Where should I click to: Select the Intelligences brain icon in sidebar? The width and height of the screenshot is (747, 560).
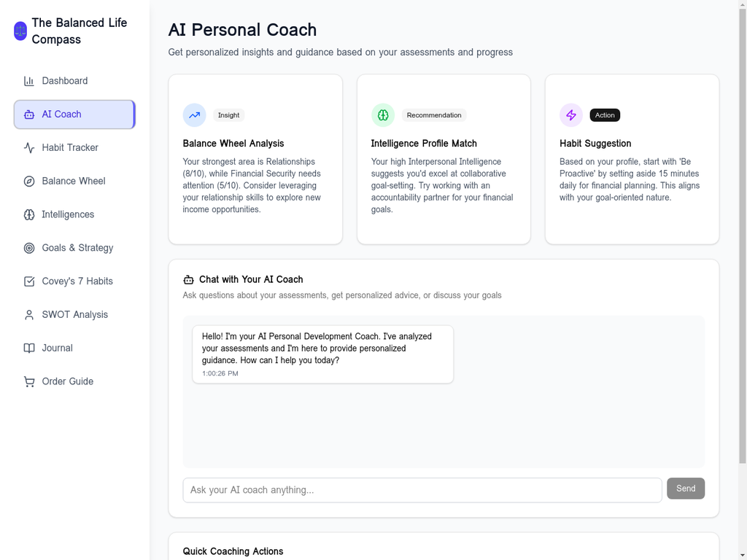pyautogui.click(x=28, y=214)
